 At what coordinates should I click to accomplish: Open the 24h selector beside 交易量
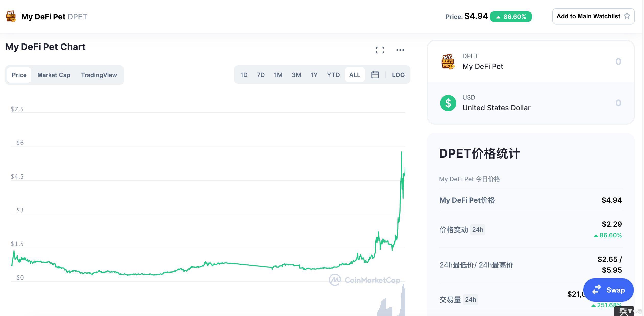(470, 299)
